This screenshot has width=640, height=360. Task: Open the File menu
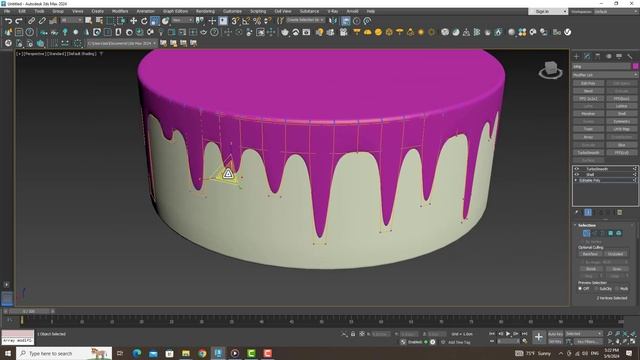[7, 11]
